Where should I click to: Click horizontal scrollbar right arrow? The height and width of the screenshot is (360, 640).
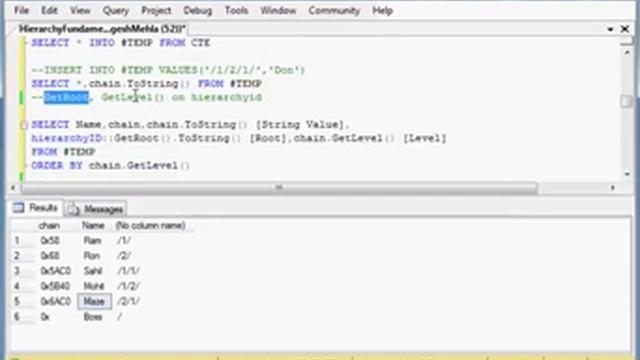coord(613,188)
